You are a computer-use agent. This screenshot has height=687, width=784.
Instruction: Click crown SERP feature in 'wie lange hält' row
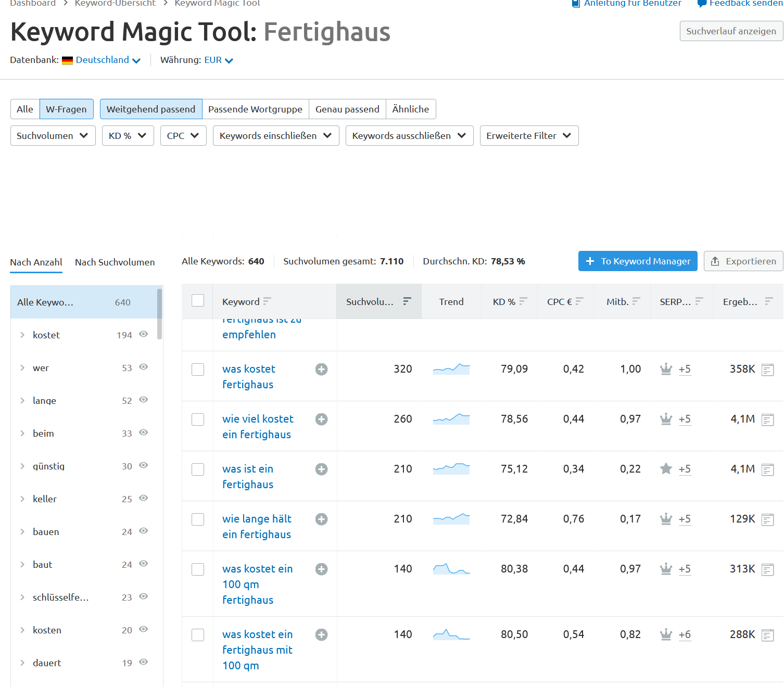666,519
